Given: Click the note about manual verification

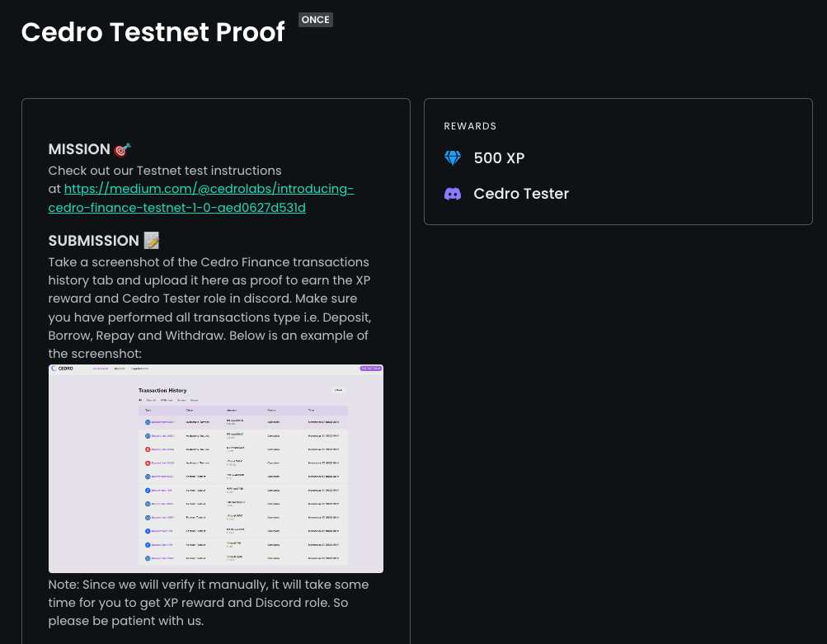Looking at the screenshot, I should tap(209, 602).
